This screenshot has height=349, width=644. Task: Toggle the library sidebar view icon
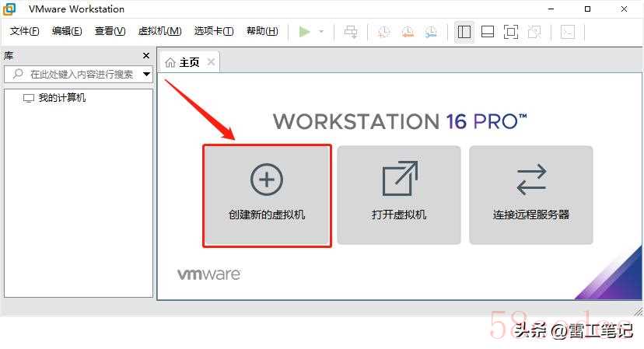pos(464,32)
